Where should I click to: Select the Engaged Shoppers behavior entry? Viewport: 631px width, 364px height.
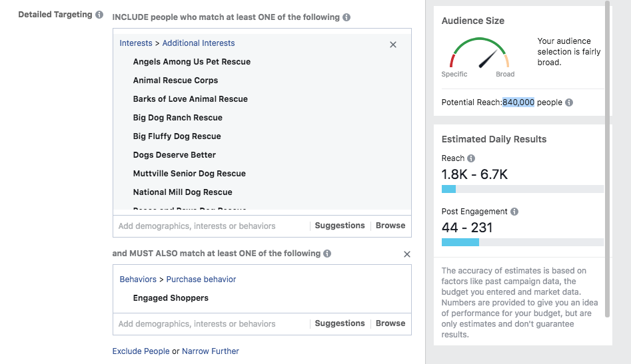171,298
